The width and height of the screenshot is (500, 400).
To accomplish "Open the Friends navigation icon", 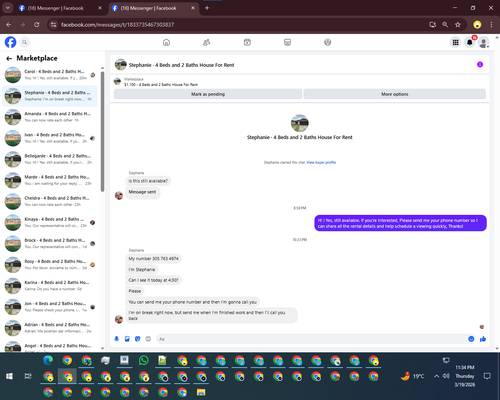I will click(207, 42).
